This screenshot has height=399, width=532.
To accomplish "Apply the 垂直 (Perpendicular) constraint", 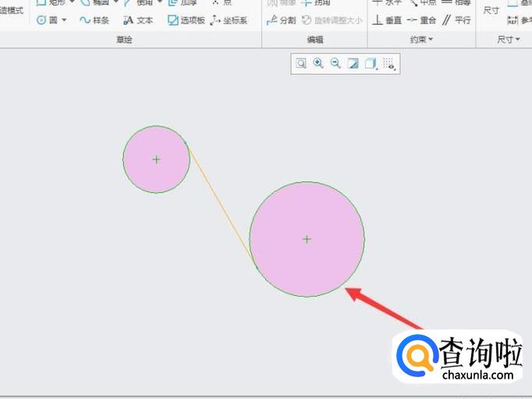I will coord(387,20).
